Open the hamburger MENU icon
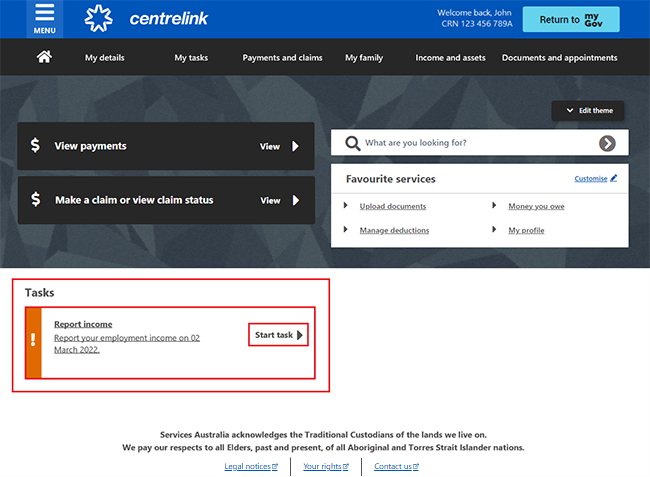This screenshot has width=650, height=477. [44, 19]
